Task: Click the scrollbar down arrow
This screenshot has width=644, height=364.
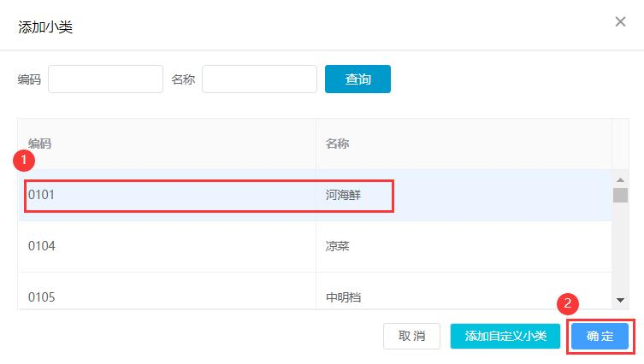Action: (x=620, y=301)
